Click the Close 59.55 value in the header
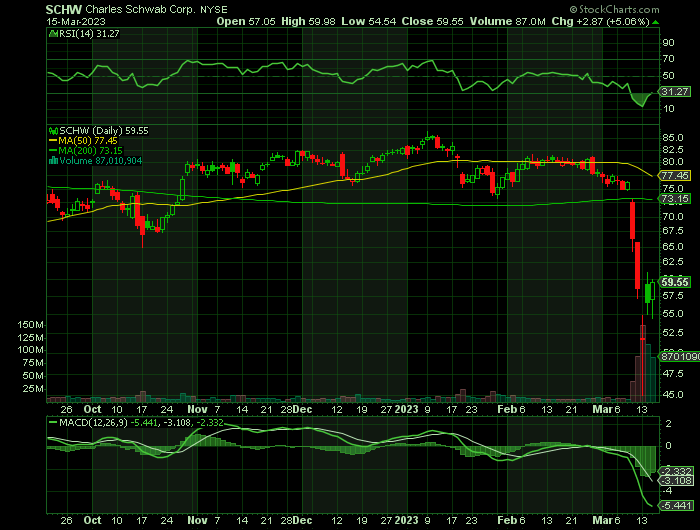Image resolution: width=700 pixels, height=530 pixels. click(432, 21)
